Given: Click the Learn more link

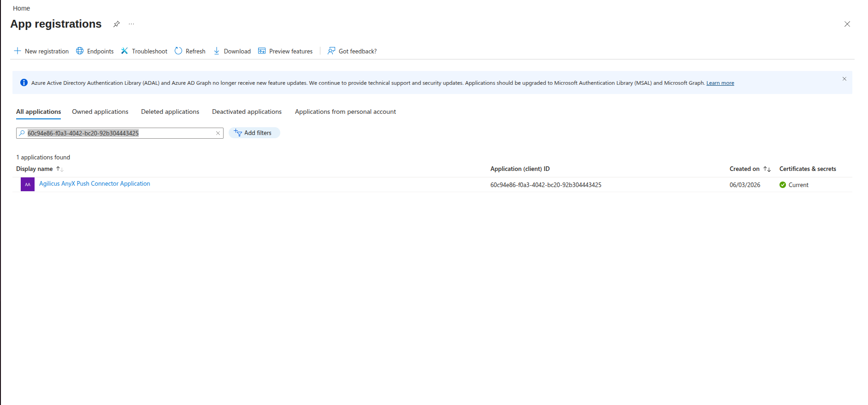Looking at the screenshot, I should pos(720,83).
